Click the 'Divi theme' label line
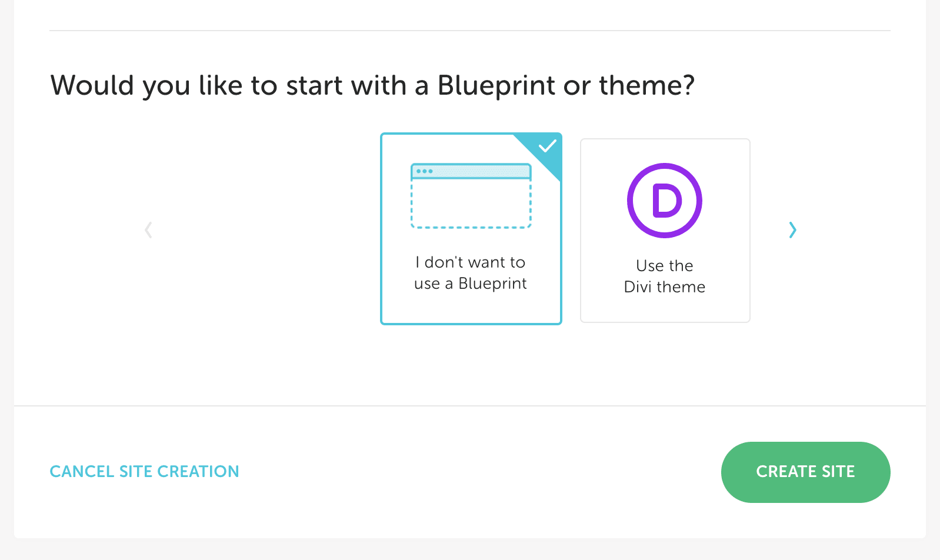Image resolution: width=940 pixels, height=560 pixels. pyautogui.click(x=665, y=287)
